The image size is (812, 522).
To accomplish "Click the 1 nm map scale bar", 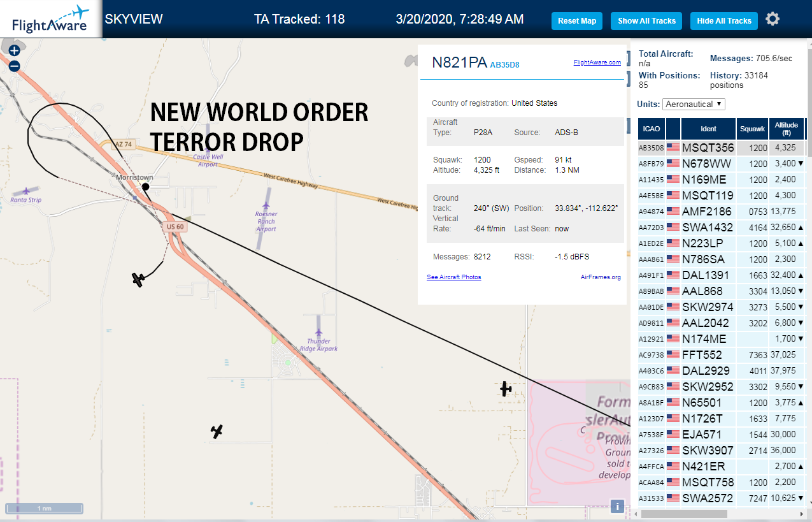I will [44, 508].
